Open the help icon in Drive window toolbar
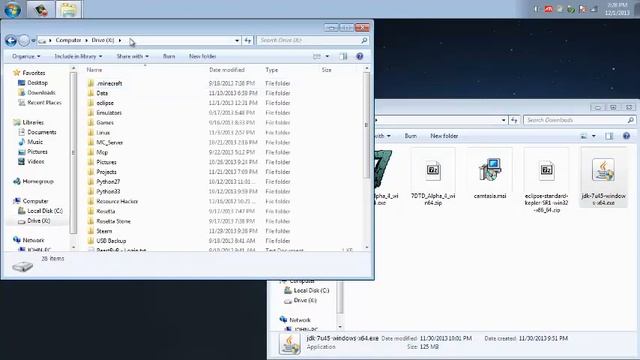Image resolution: width=640 pixels, height=360 pixels. tap(360, 56)
